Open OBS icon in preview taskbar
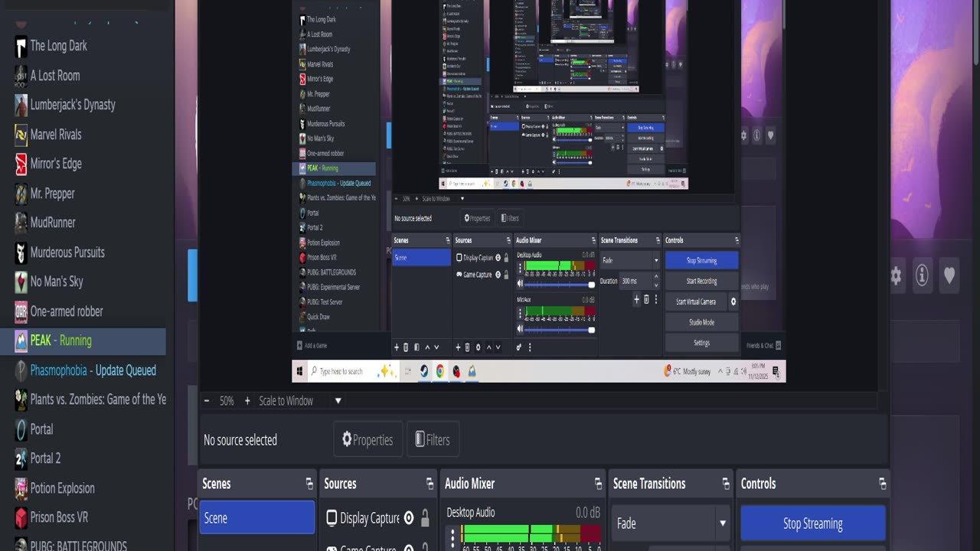Screen dimensions: 980x551 (x=456, y=371)
